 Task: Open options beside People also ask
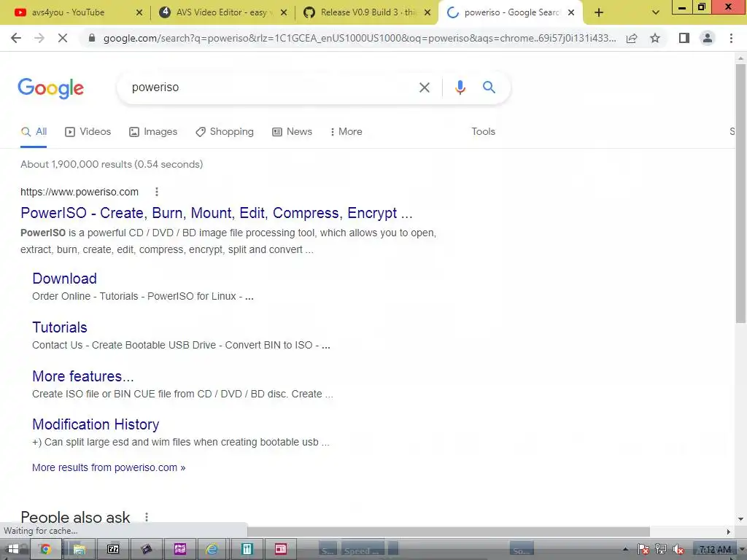coord(147,517)
